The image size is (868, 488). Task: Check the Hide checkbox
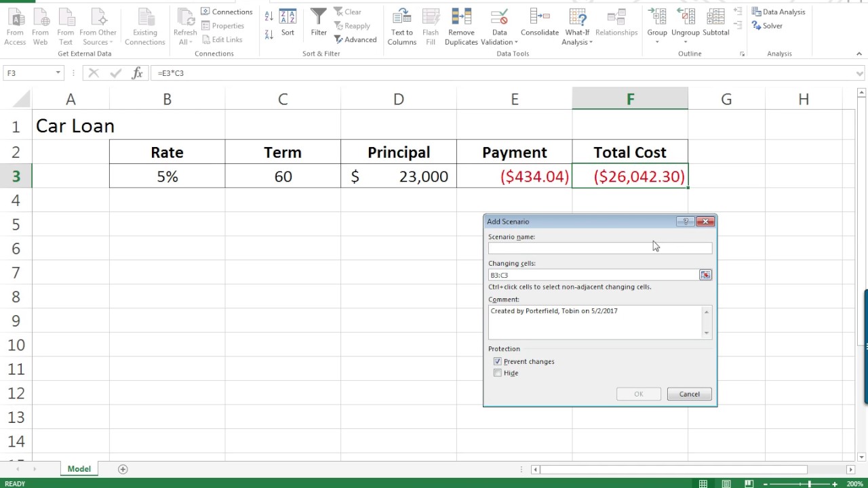498,373
